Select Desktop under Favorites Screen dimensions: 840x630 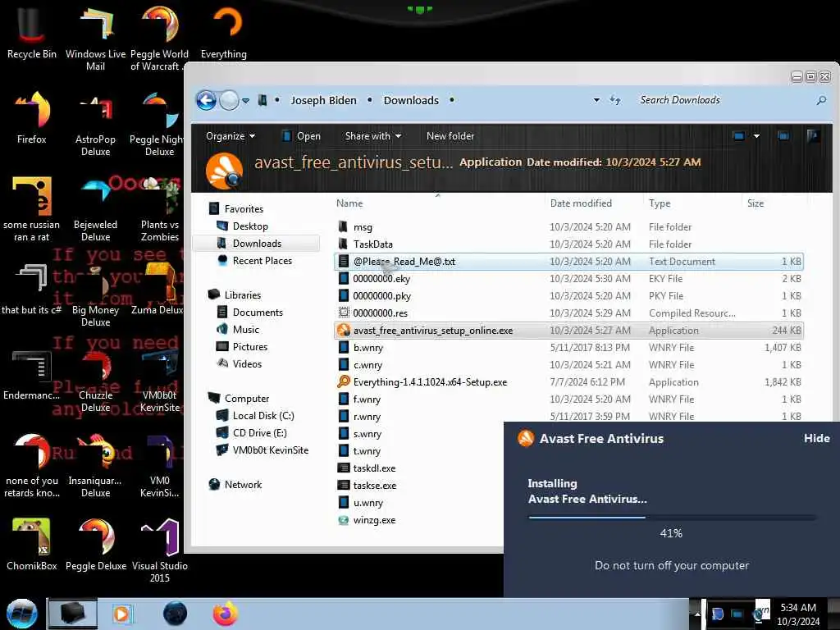point(250,226)
